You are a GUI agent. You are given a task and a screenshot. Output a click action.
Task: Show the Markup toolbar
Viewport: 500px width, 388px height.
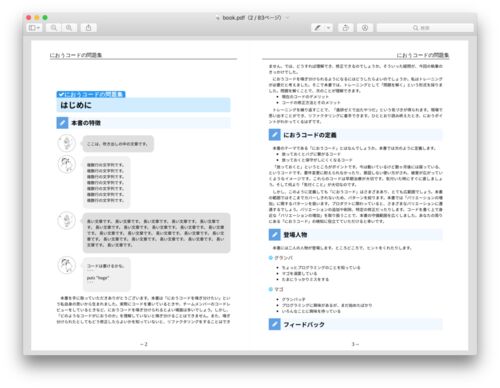(365, 28)
